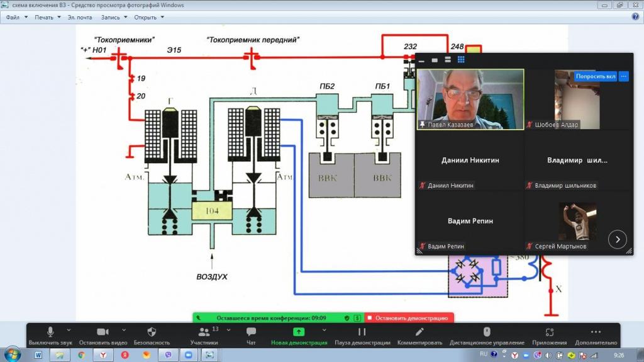Screen dimensions: 644x362
Task: Open Yandex Browser Y icon in taskbar
Action: [x=103, y=355]
